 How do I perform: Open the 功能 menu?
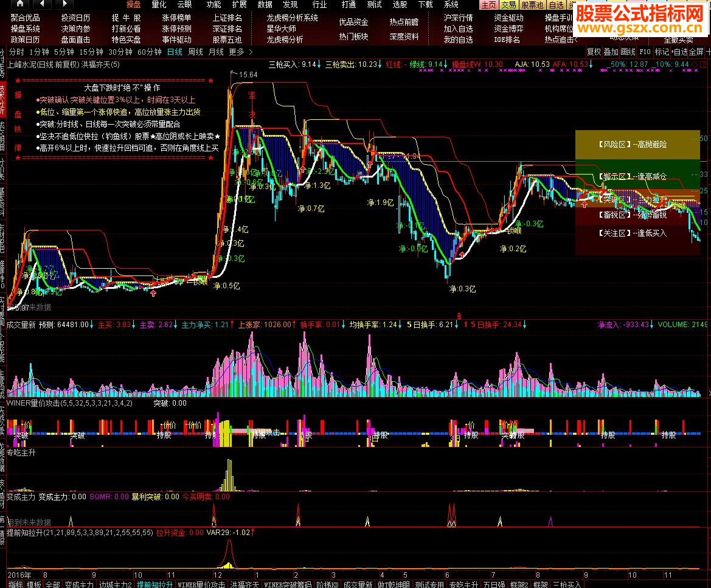pyautogui.click(x=213, y=4)
